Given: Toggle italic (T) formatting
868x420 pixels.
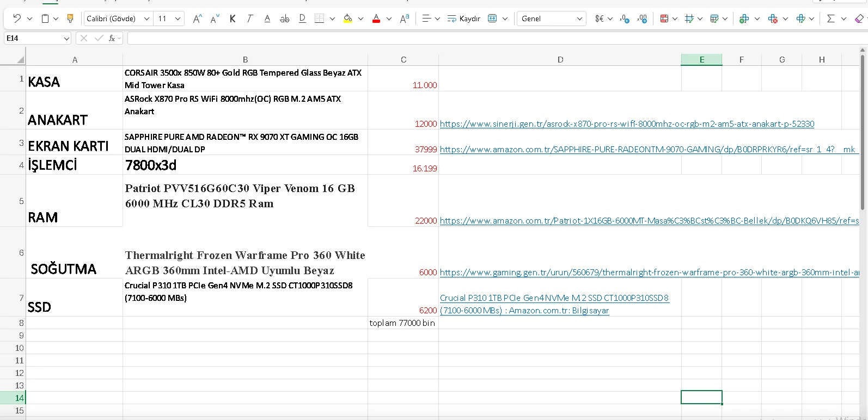Looking at the screenshot, I should (250, 18).
